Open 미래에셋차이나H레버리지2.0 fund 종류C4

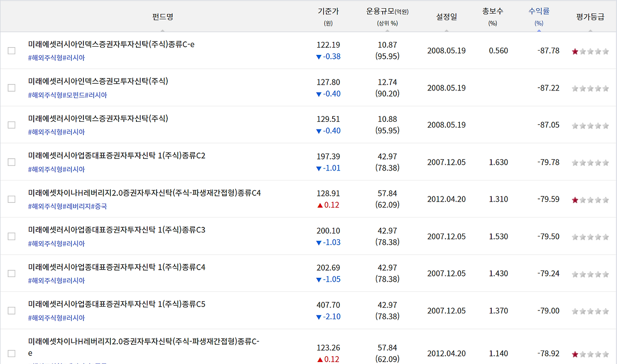point(145,193)
